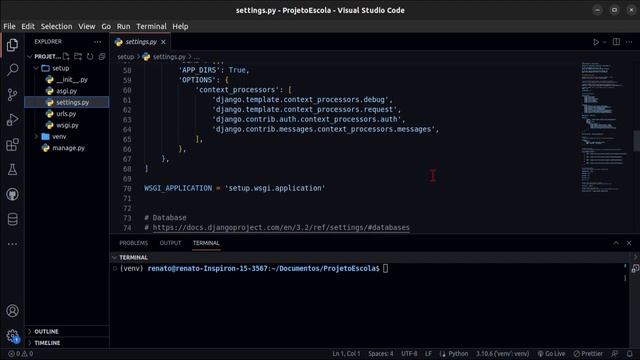Open the File menu
This screenshot has height=360, width=640.
(x=9, y=27)
